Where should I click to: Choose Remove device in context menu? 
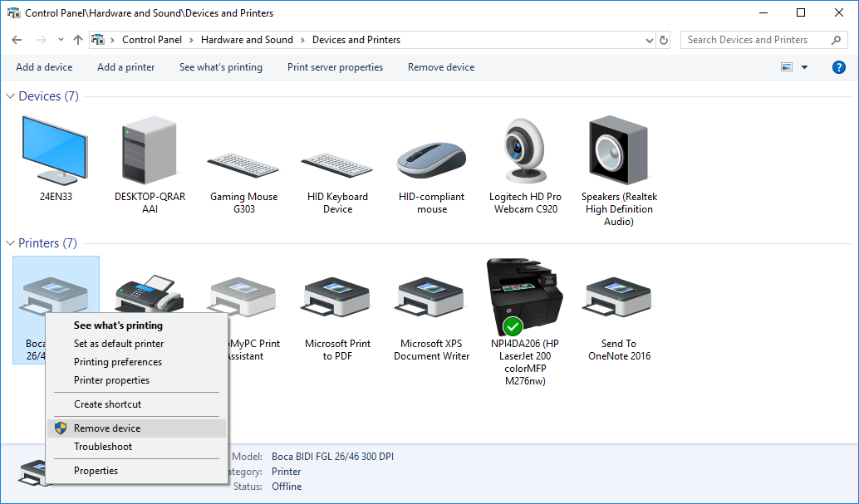click(x=136, y=428)
